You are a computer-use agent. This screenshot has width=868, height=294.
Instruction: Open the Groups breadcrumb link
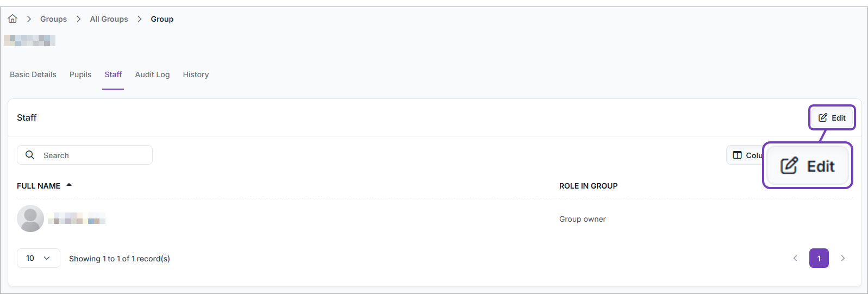(x=53, y=19)
